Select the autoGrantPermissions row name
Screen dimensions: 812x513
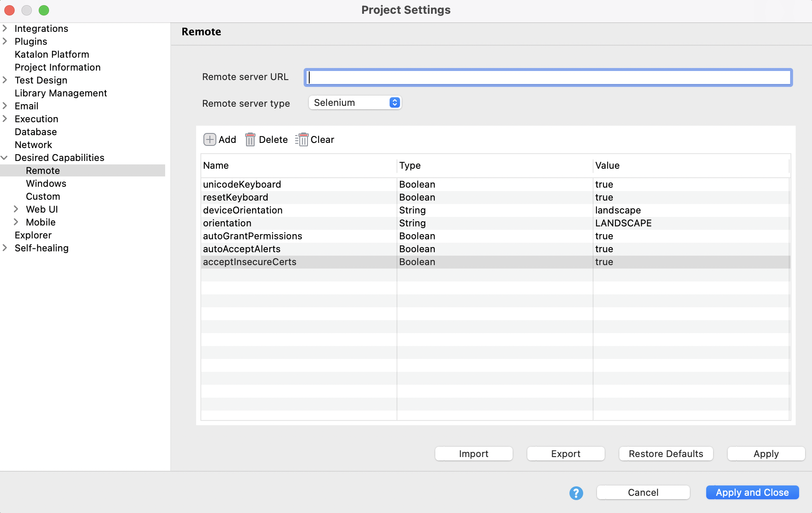click(x=252, y=236)
